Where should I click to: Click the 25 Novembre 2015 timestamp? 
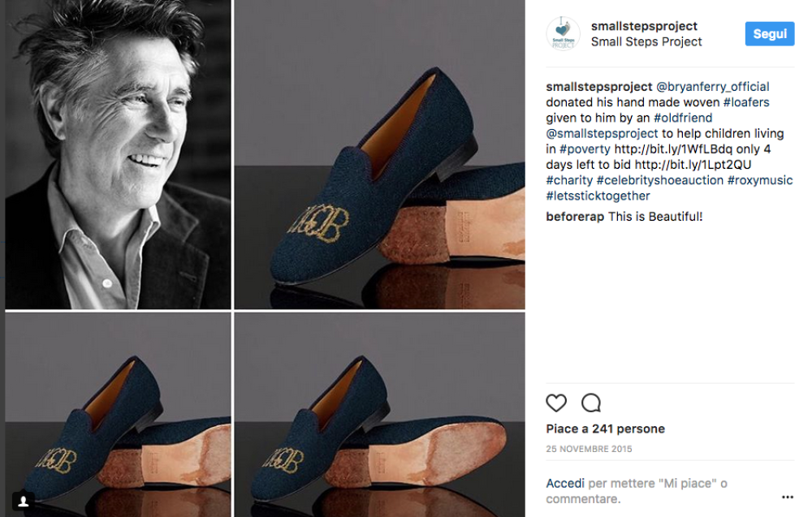coord(589,449)
